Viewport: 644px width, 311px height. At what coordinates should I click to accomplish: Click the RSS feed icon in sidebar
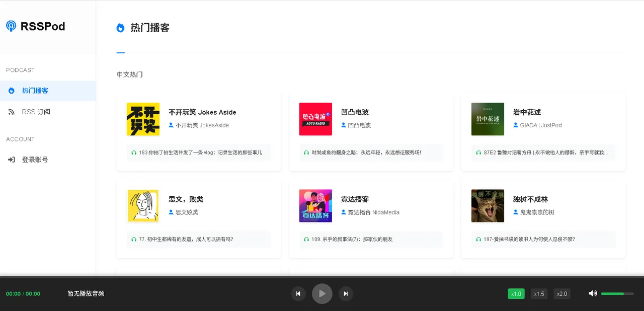pos(12,112)
